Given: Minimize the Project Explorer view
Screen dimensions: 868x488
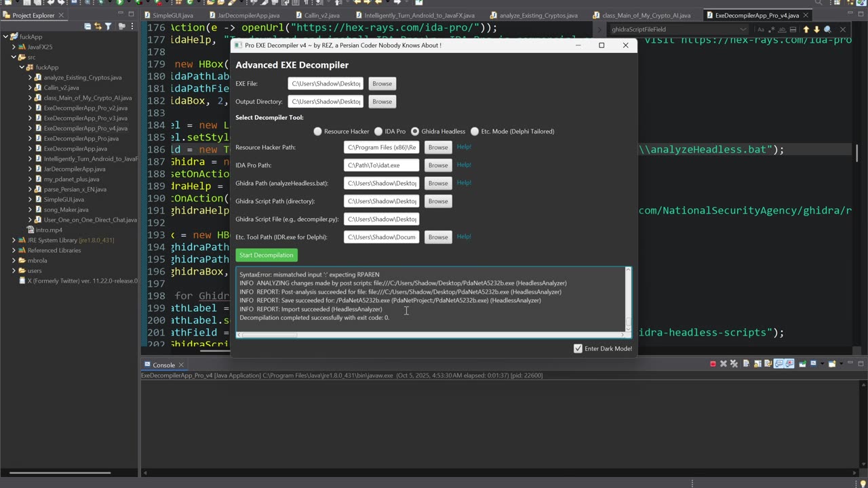Looking at the screenshot, I should pos(121,13).
